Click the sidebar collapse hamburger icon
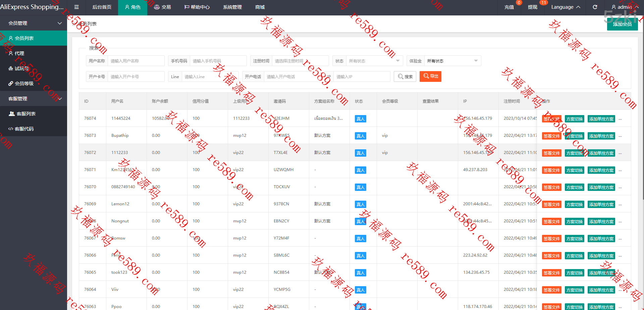This screenshot has height=310, width=644. [x=76, y=7]
